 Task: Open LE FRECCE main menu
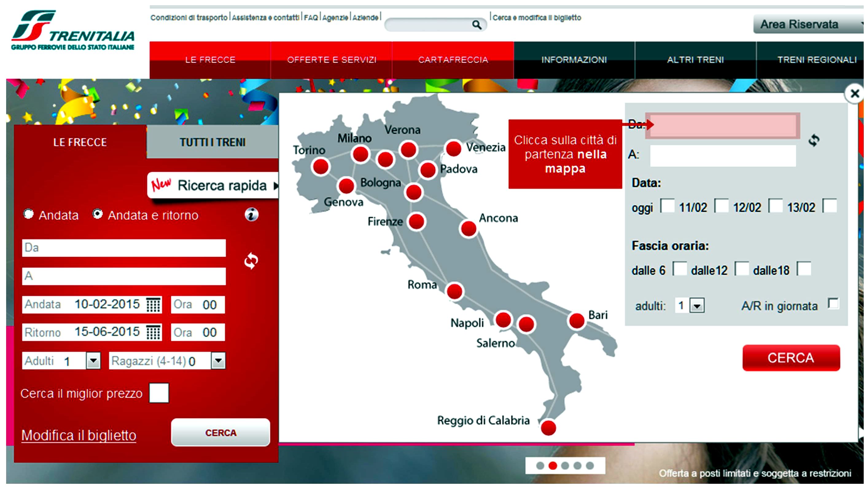pyautogui.click(x=210, y=60)
